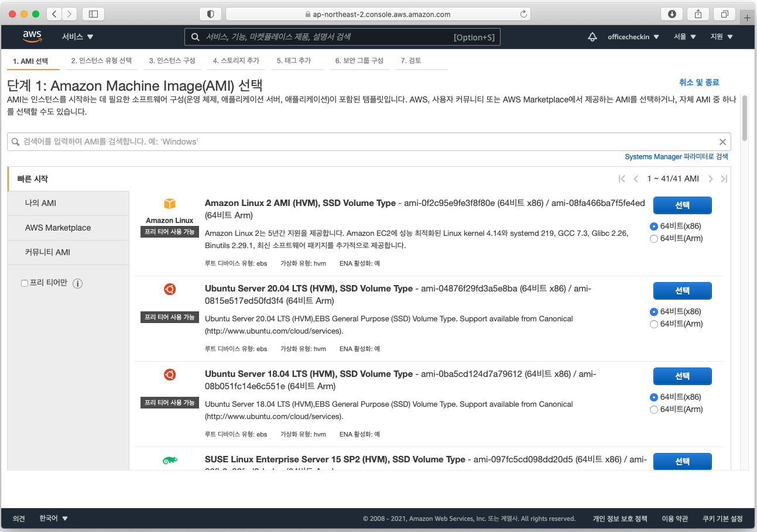Open the officecheckin account dropdown
Screen dimensions: 757x532
tap(633, 37)
